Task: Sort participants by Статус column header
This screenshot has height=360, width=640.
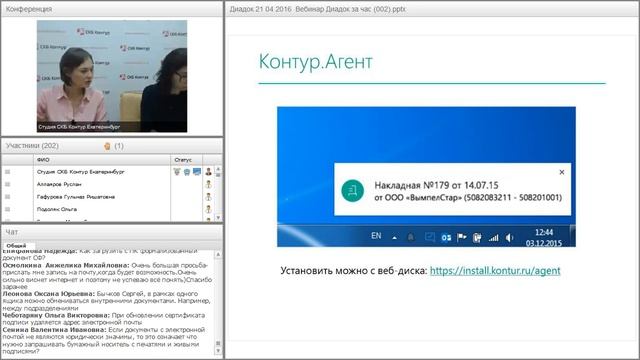Action: (x=187, y=160)
